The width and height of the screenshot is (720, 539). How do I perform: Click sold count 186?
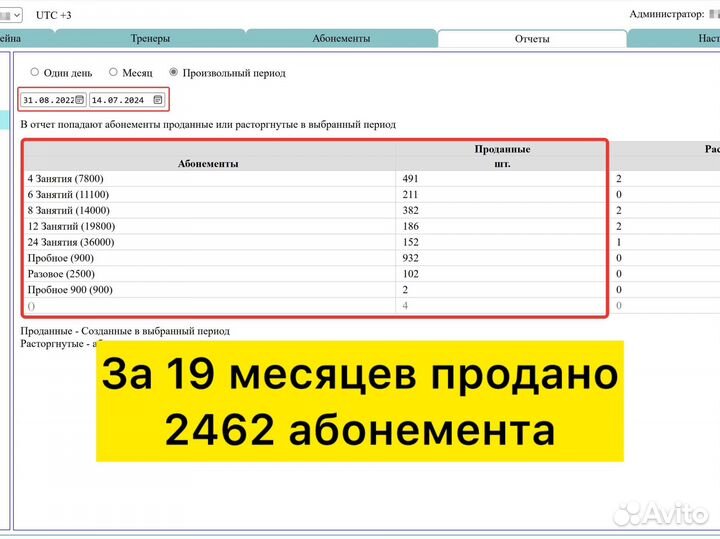[x=411, y=226]
